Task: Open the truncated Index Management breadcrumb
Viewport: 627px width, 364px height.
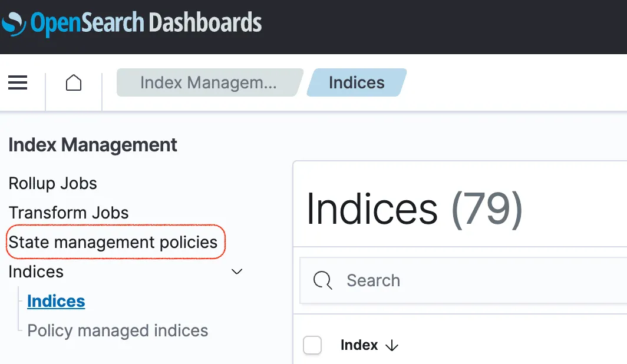Action: point(208,83)
